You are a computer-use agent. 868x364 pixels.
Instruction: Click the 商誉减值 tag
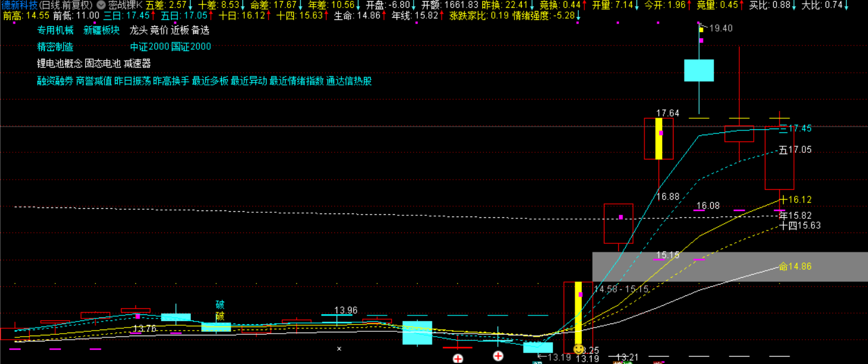[x=94, y=81]
